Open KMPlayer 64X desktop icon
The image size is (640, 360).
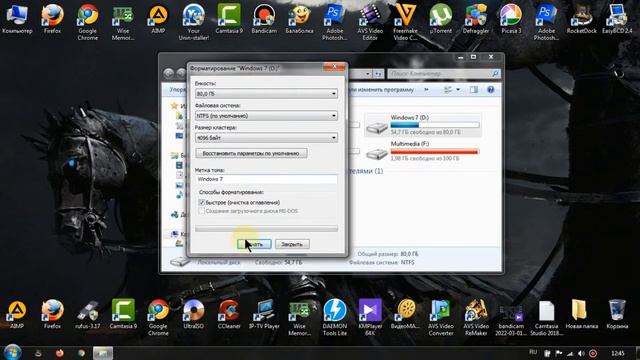[x=370, y=318]
